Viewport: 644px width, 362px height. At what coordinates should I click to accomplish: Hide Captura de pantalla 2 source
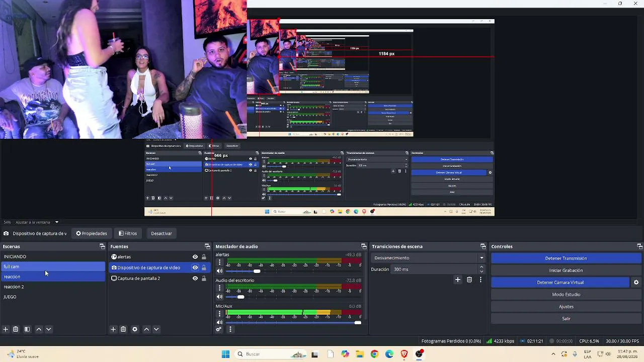coord(195,279)
